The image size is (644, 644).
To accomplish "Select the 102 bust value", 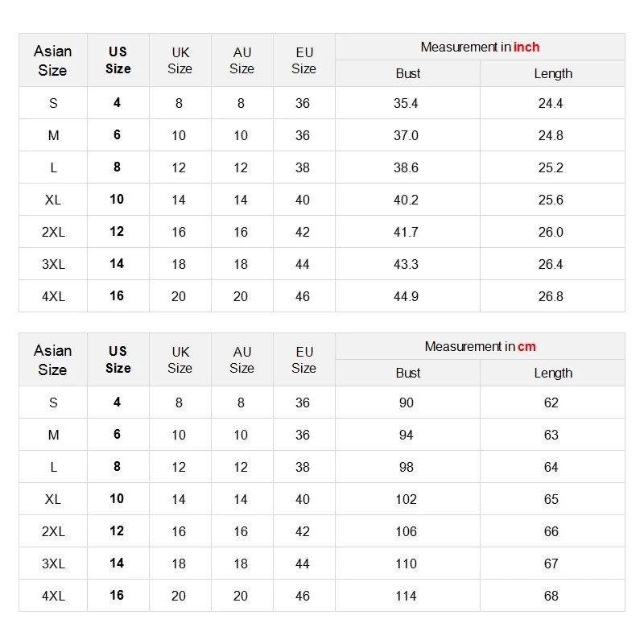I will [406, 500].
